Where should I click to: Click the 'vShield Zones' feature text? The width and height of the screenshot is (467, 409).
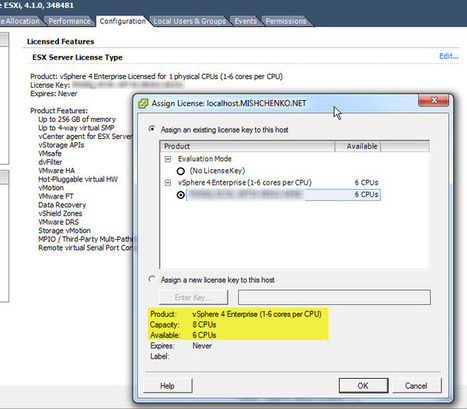pos(60,213)
